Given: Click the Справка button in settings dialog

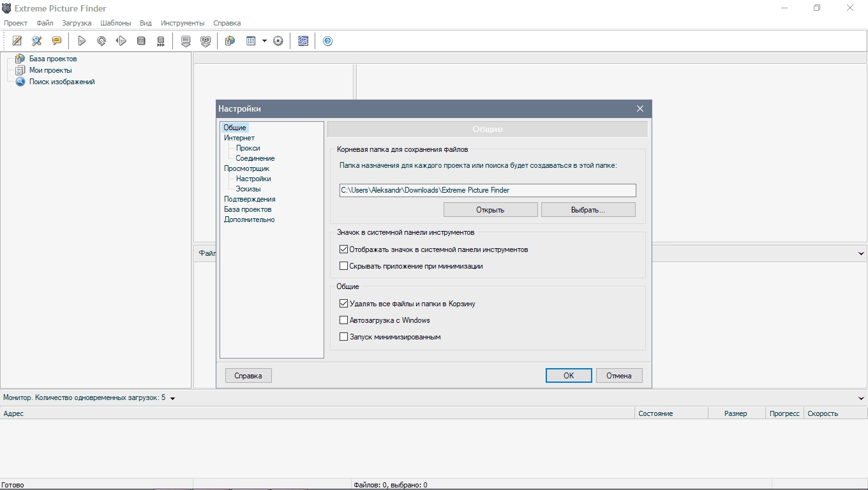Looking at the screenshot, I should [248, 376].
